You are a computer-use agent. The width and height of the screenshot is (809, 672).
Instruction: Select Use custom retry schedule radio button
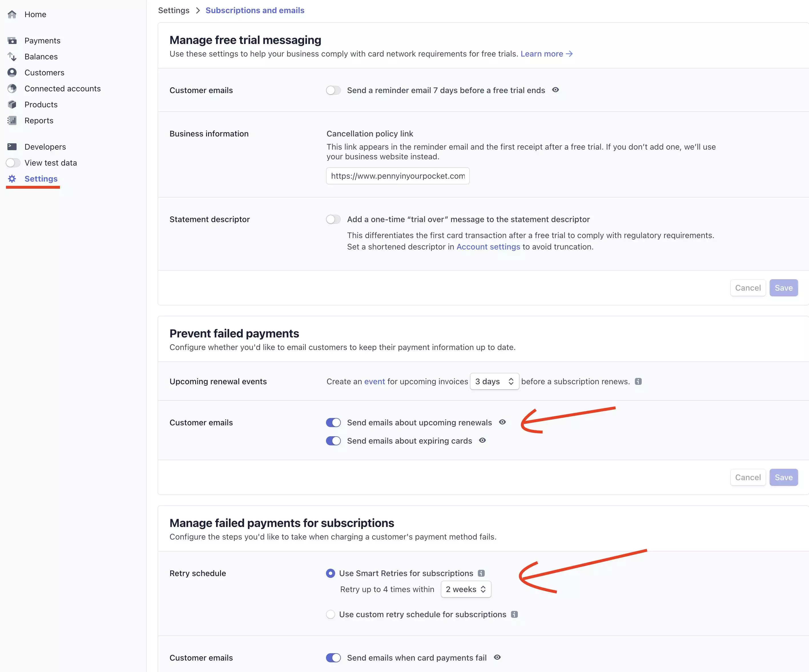[x=330, y=614]
